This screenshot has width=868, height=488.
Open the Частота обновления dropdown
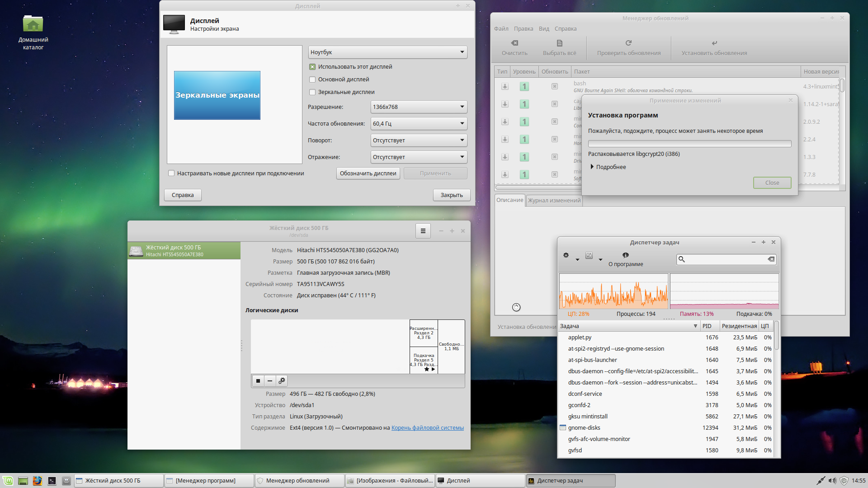418,123
